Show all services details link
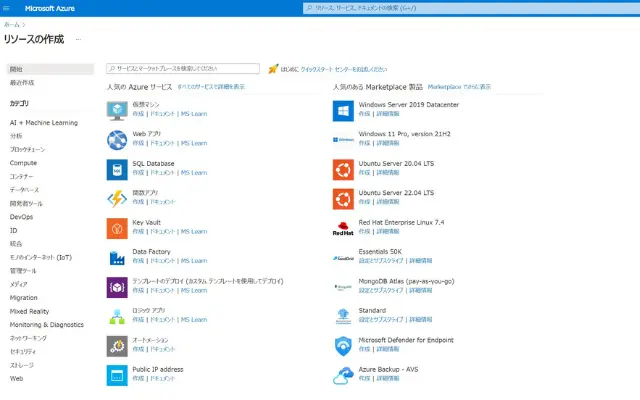The height and width of the screenshot is (400, 640). coord(211,87)
